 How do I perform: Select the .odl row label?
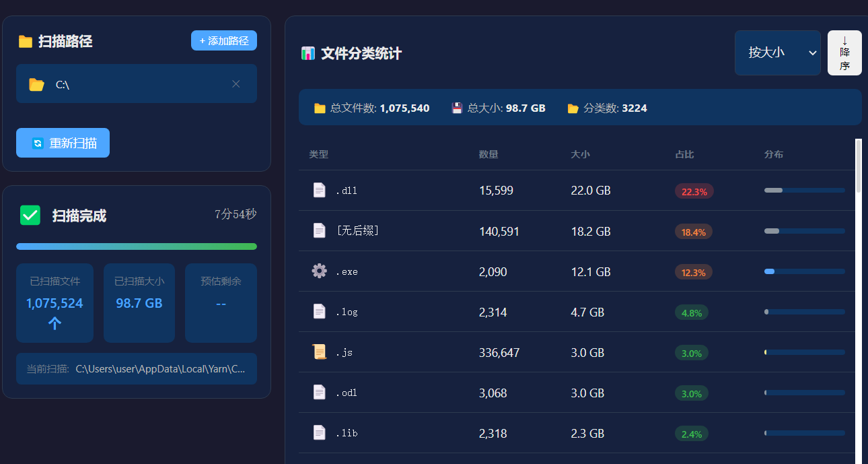click(x=347, y=393)
